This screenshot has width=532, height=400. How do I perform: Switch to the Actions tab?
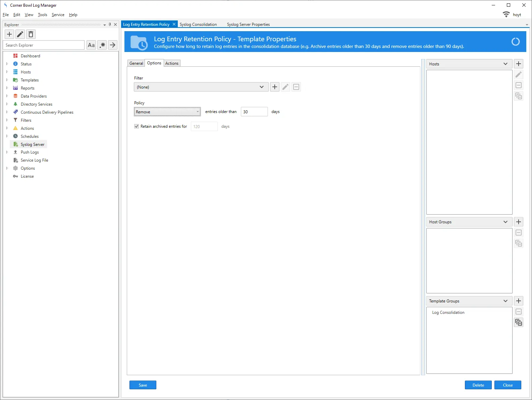[172, 63]
